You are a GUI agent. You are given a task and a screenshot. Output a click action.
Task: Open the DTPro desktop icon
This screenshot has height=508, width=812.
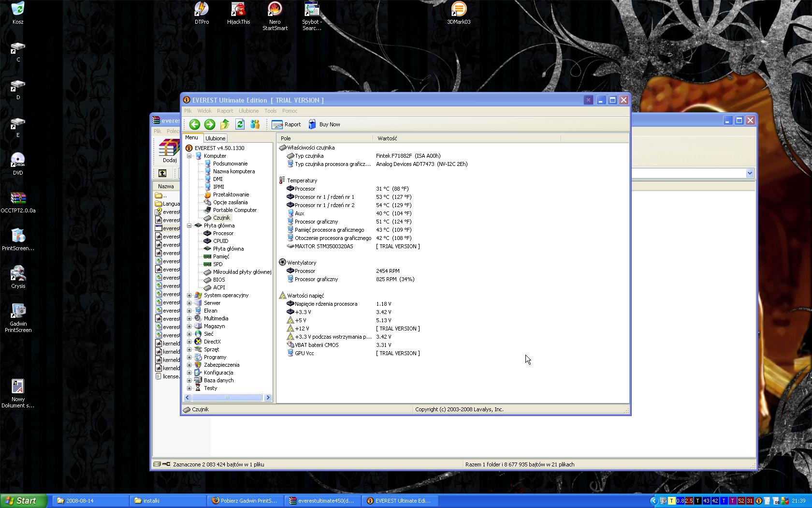[x=202, y=13]
